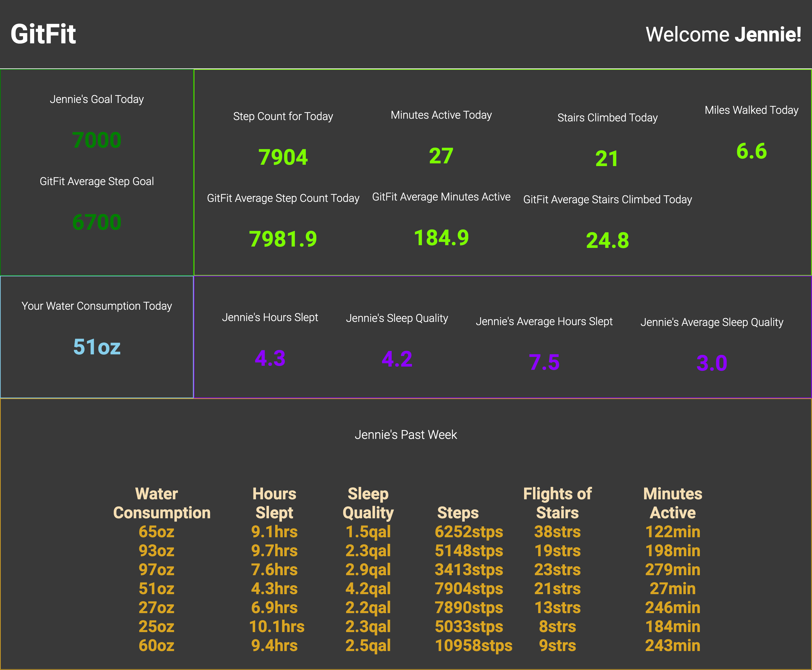The image size is (812, 670).
Task: Select the Flights of Stairs column header
Action: [x=557, y=503]
